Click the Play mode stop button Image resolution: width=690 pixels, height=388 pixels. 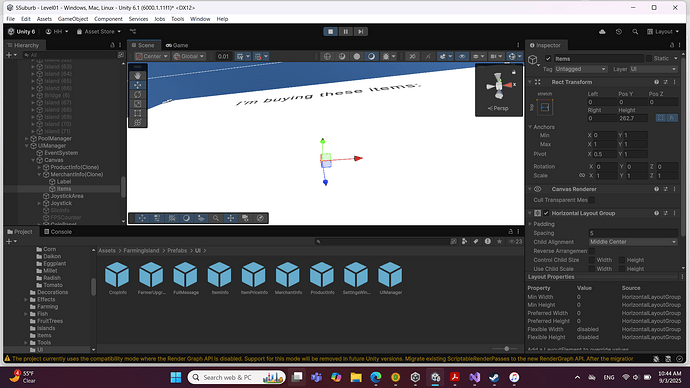point(330,32)
